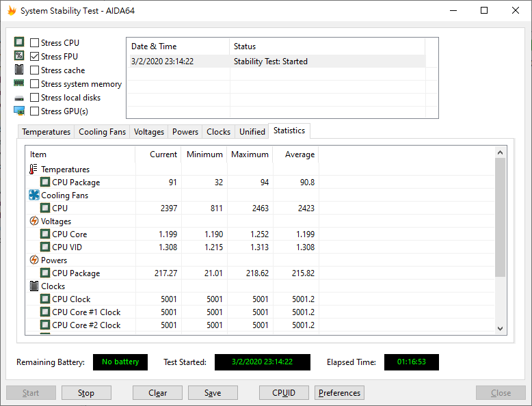This screenshot has height=406, width=532.
Task: Switch to the Unified tab
Action: [252, 132]
